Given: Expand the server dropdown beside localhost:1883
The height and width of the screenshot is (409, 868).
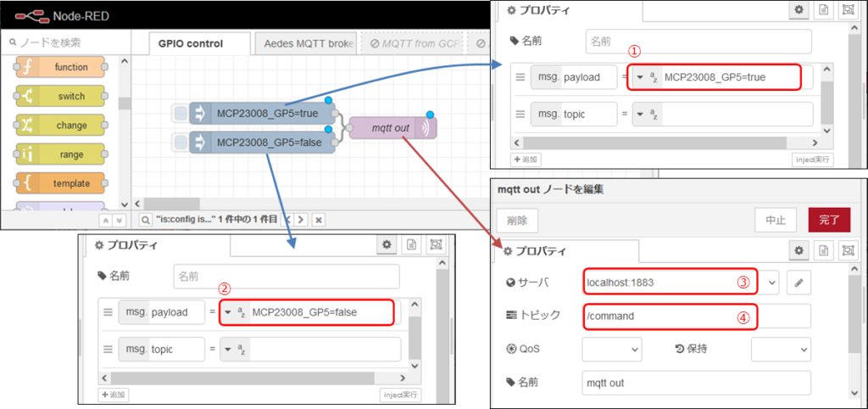Looking at the screenshot, I should [x=771, y=282].
